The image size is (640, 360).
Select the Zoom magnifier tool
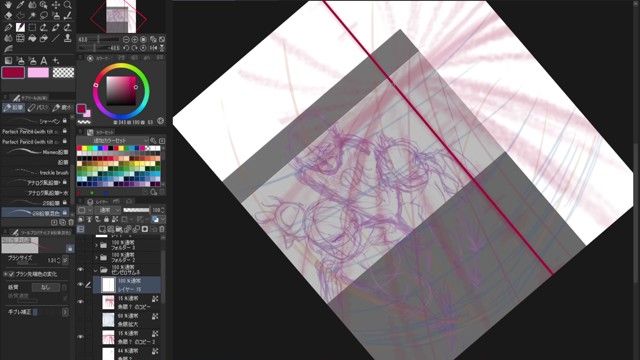[67, 5]
